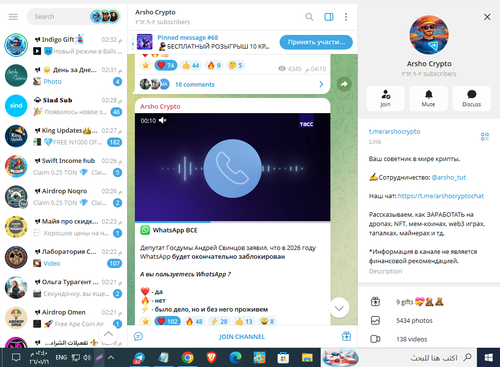Open pinned message thumbnail image
Screen dimensions: 500x367
[145, 42]
